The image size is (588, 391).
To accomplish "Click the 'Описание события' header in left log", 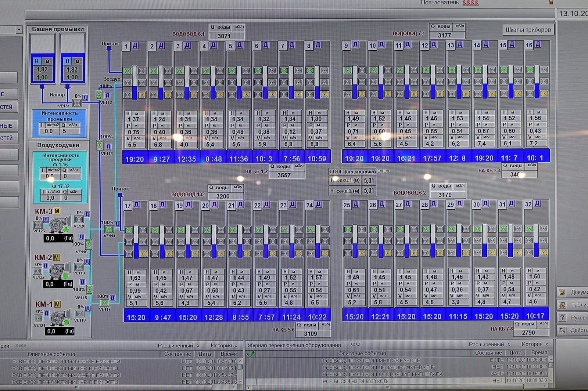I will point(51,354).
